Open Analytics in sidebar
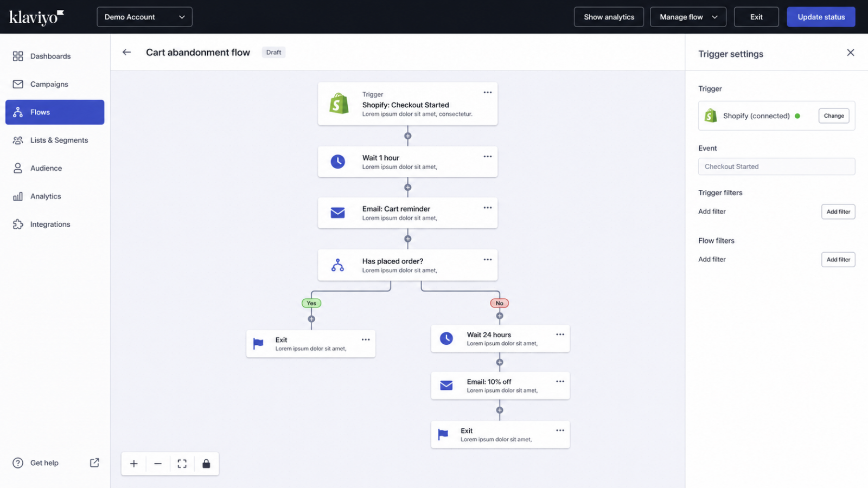Viewport: 868px width, 488px height. [x=55, y=196]
